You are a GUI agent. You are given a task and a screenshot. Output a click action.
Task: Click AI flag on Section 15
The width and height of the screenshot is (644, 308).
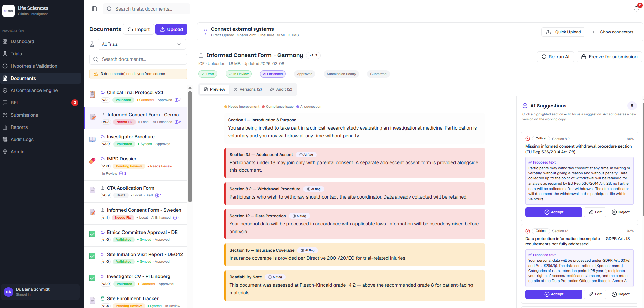pyautogui.click(x=308, y=250)
